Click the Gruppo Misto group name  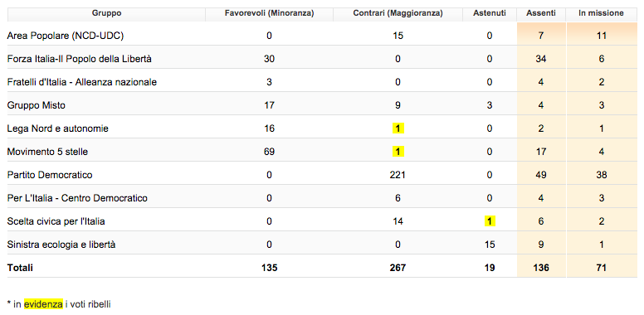click(37, 106)
